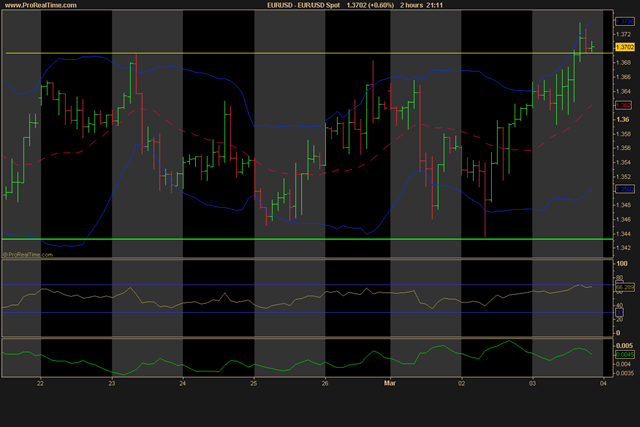Click the 100 label on the oscillator axis
640x427 pixels.
coord(622,264)
